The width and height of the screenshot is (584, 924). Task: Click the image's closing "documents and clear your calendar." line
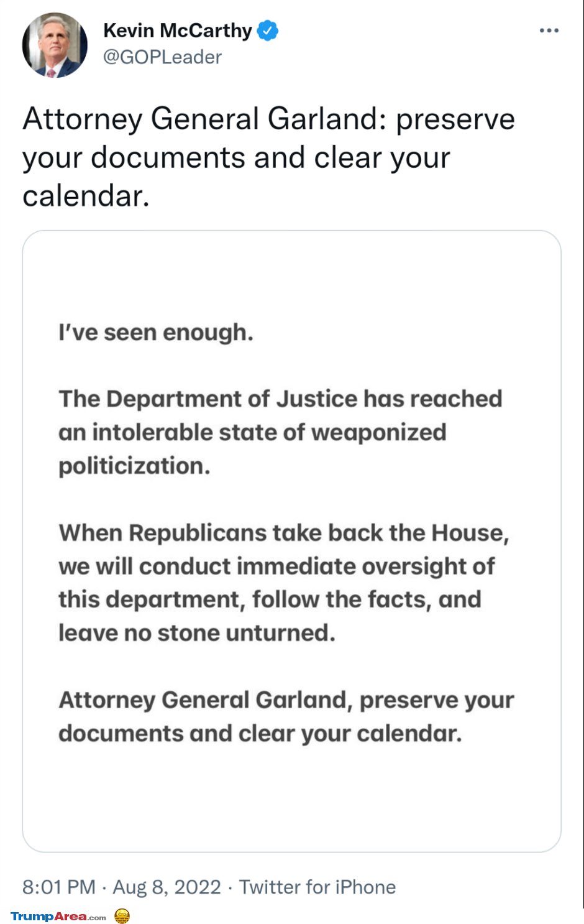[x=260, y=734]
